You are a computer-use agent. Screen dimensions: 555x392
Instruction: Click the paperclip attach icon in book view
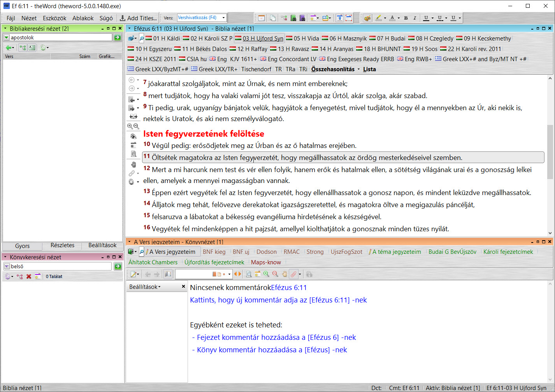293,274
